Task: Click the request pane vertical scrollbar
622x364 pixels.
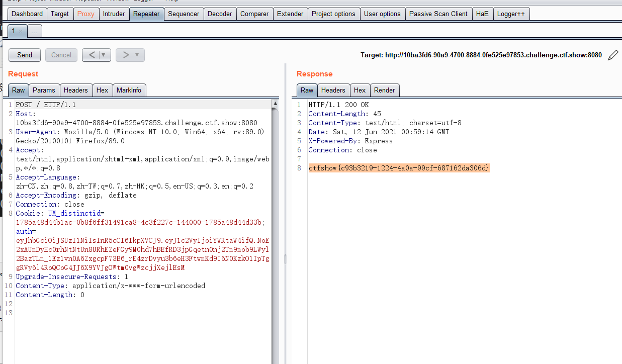Action: [275, 231]
